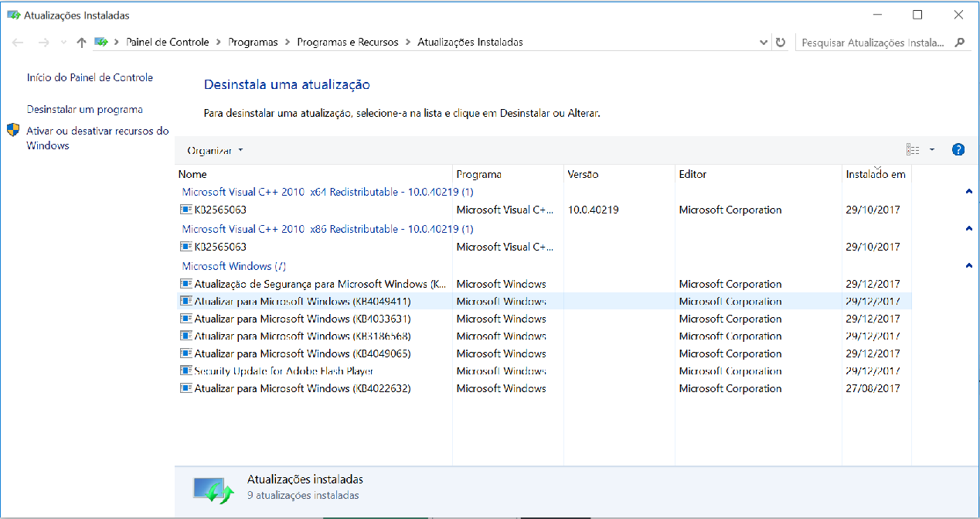980x519 pixels.
Task: Select the Microsoft Windows (7) group header
Action: pyautogui.click(x=234, y=265)
